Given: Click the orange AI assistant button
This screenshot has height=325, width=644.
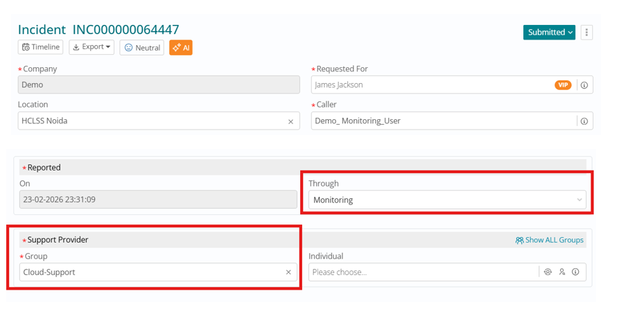Looking at the screenshot, I should (181, 48).
